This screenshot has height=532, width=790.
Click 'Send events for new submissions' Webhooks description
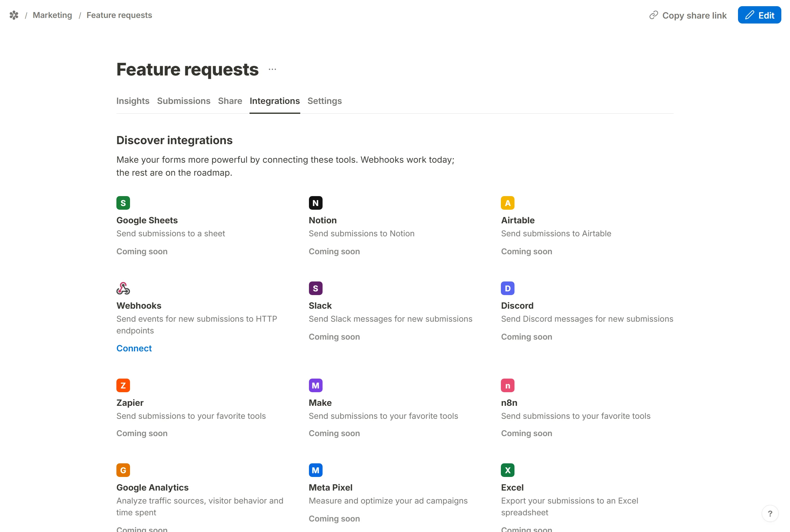click(197, 324)
